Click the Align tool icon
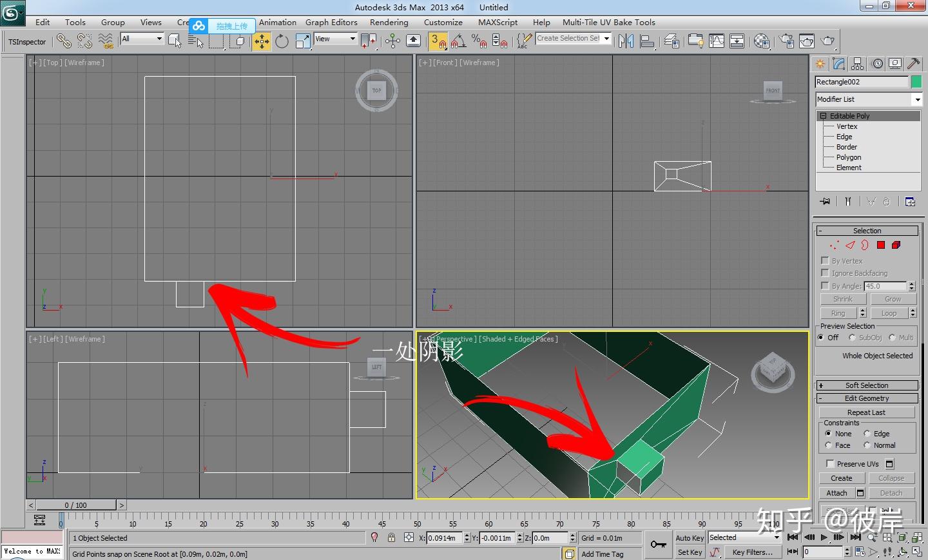Image resolution: width=928 pixels, height=560 pixels. click(647, 41)
